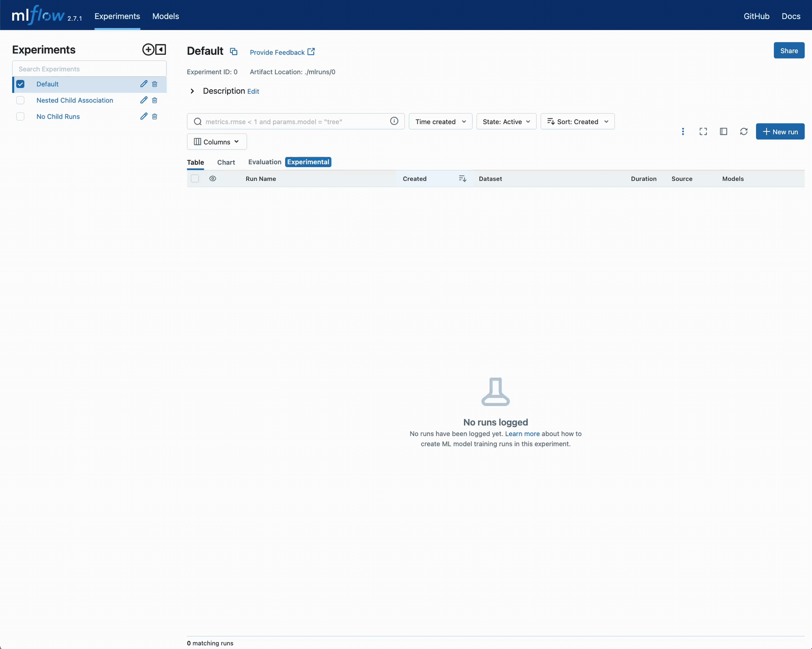Collapse the experiments sidebar panel icon
812x649 pixels.
(161, 50)
